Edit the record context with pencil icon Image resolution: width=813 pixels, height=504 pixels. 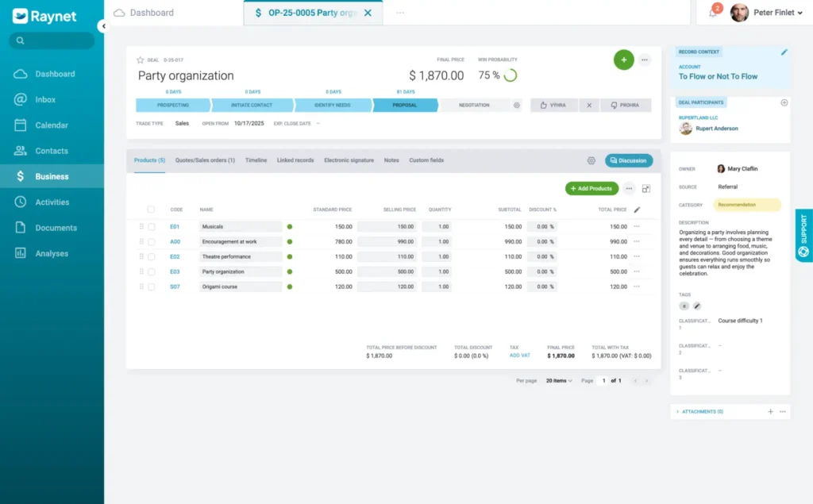point(784,52)
